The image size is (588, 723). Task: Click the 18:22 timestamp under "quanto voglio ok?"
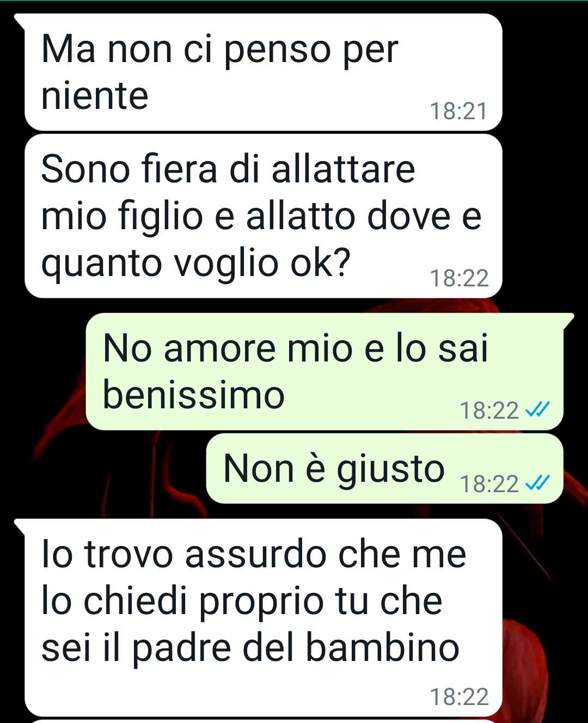coord(459,278)
